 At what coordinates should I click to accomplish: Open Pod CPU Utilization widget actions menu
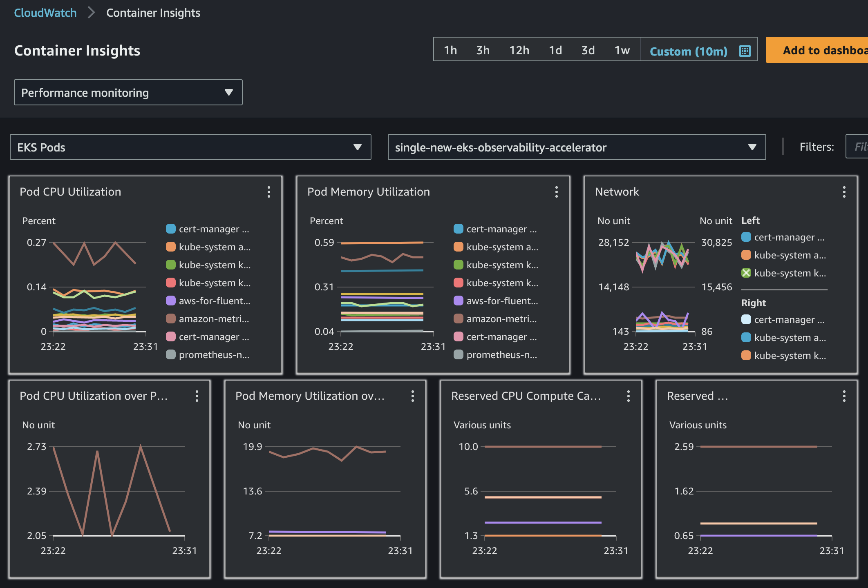point(268,192)
